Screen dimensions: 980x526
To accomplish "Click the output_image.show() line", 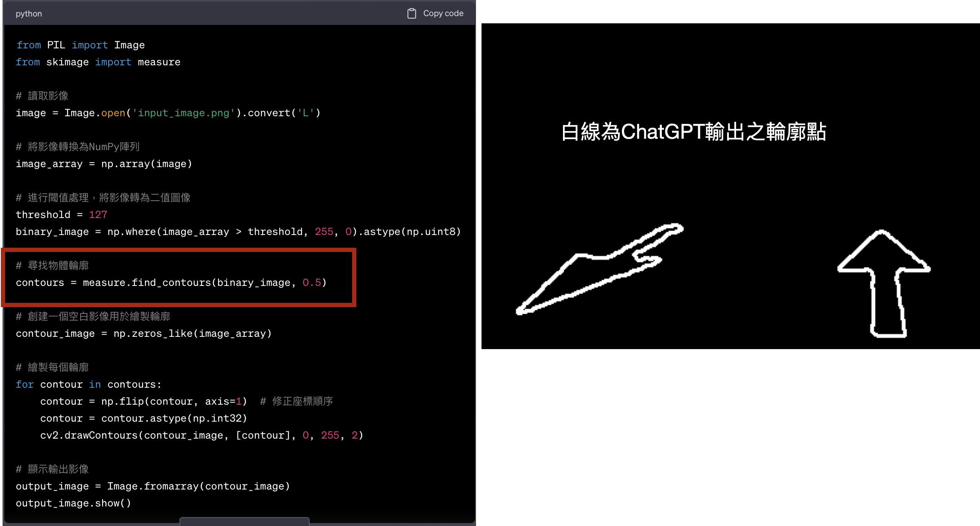I will (73, 503).
